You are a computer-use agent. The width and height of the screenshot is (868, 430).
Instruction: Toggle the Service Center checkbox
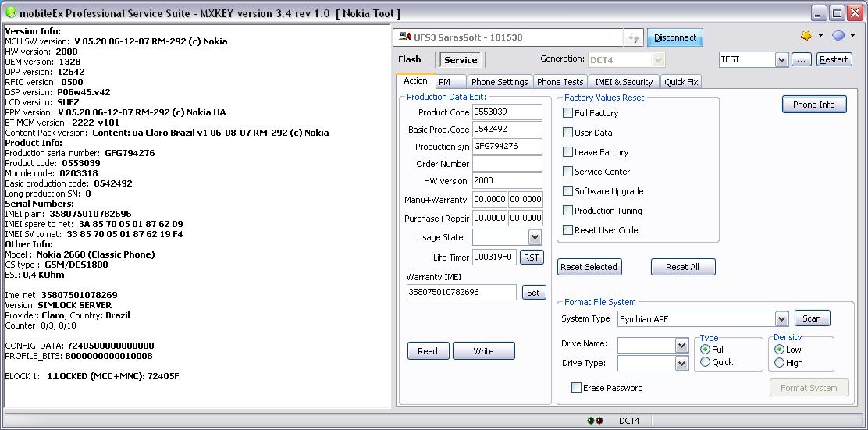(567, 172)
